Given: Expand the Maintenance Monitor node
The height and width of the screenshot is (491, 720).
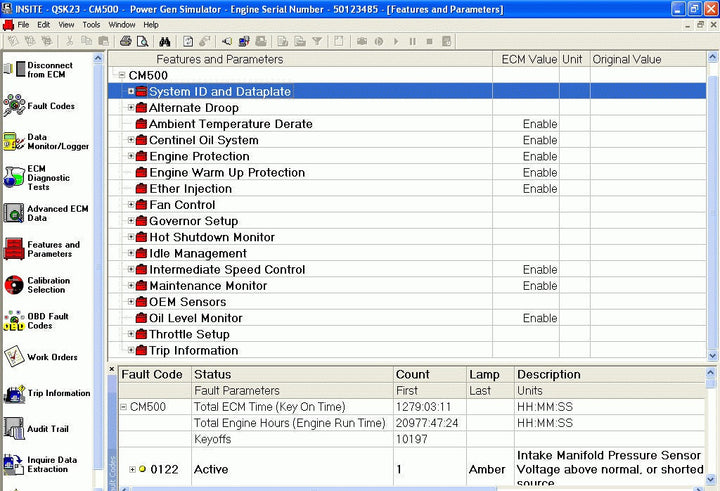Looking at the screenshot, I should pyautogui.click(x=131, y=285).
